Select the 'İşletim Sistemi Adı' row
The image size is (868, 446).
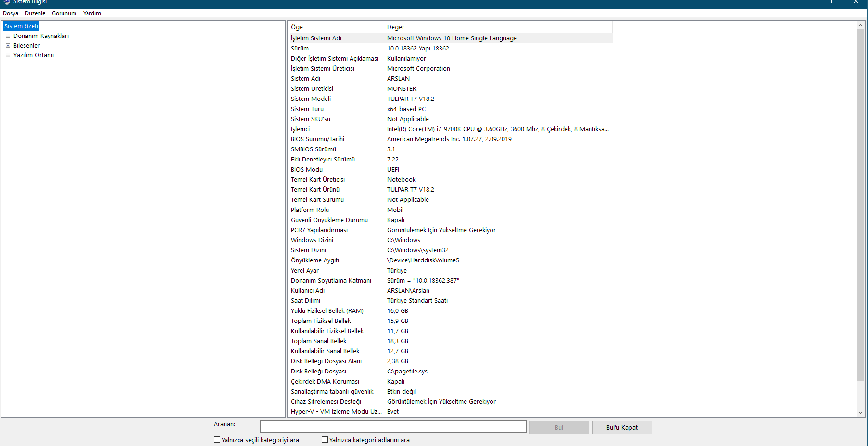[x=450, y=38]
